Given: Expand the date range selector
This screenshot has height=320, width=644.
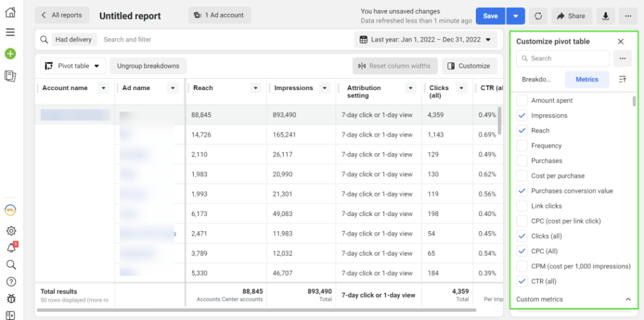Looking at the screenshot, I should click(x=426, y=40).
